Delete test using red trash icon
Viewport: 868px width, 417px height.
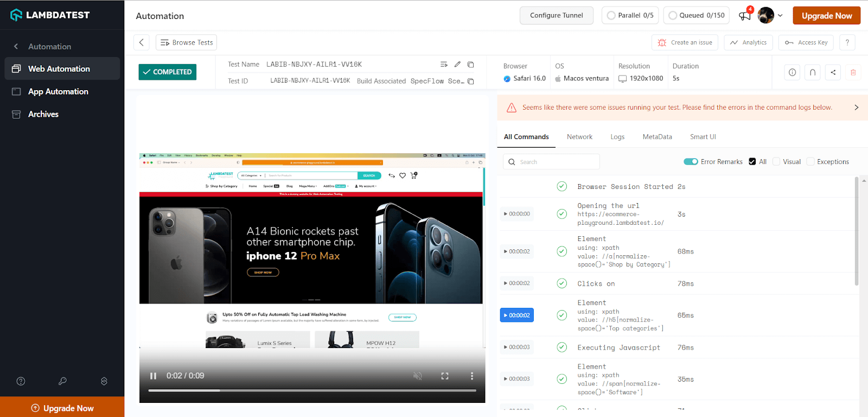click(x=853, y=72)
